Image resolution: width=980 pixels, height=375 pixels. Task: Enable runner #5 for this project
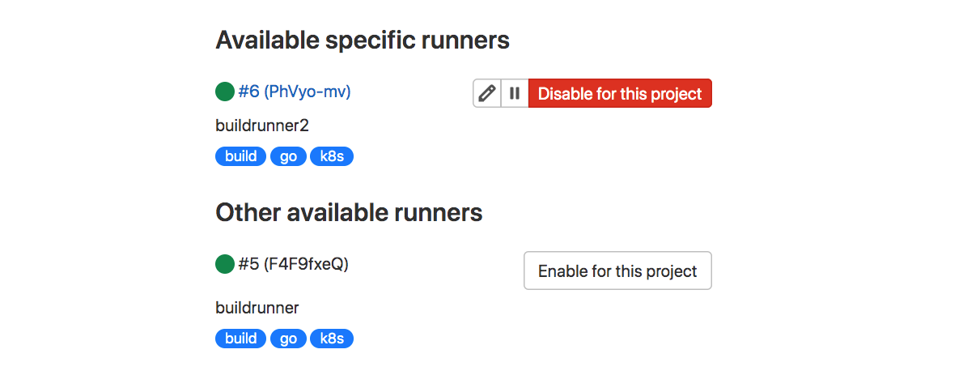tap(617, 271)
